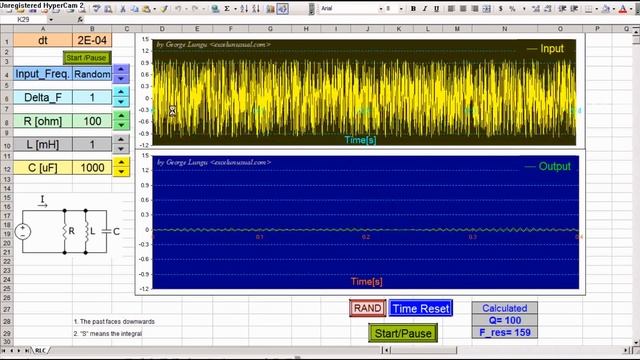Viewport: 640px width, 360px height.
Task: Expand the Name Box dropdown arrow
Action: point(51,20)
